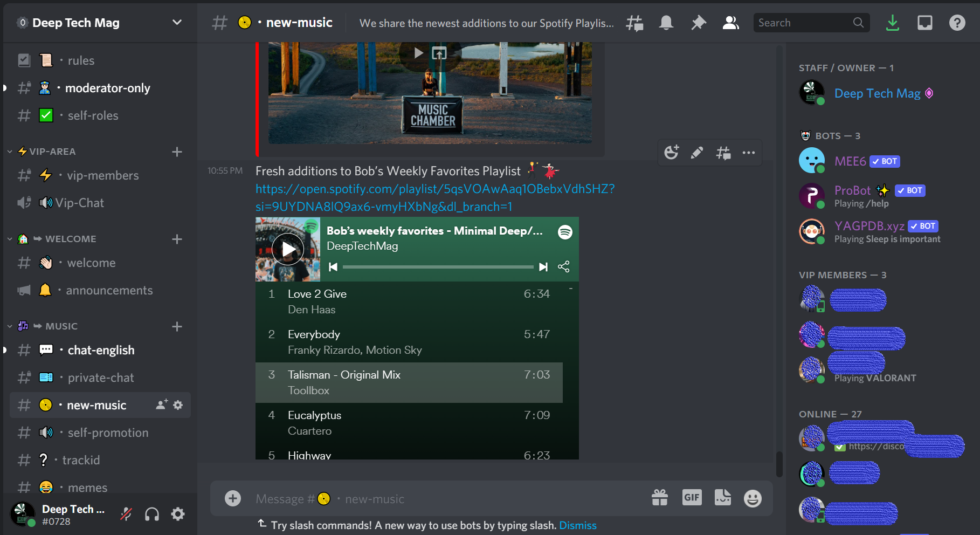Screen dimensions: 980x535
Task: Click the Spotify track progress bar
Action: coord(438,267)
